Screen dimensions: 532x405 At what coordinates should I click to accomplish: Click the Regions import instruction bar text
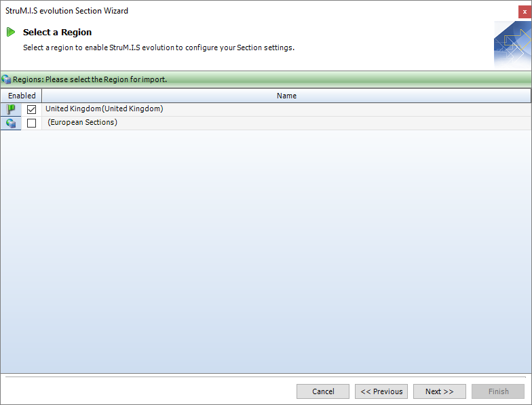[90, 79]
